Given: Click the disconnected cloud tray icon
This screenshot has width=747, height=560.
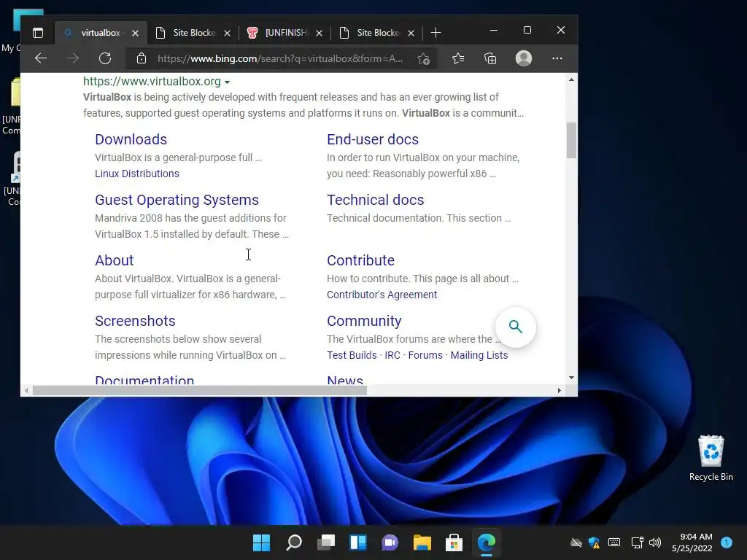Looking at the screenshot, I should [x=576, y=542].
